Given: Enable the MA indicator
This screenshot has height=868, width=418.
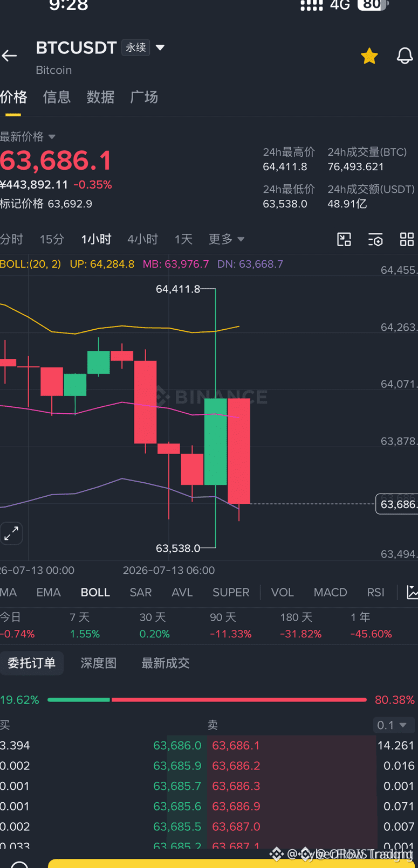Looking at the screenshot, I should [9, 592].
